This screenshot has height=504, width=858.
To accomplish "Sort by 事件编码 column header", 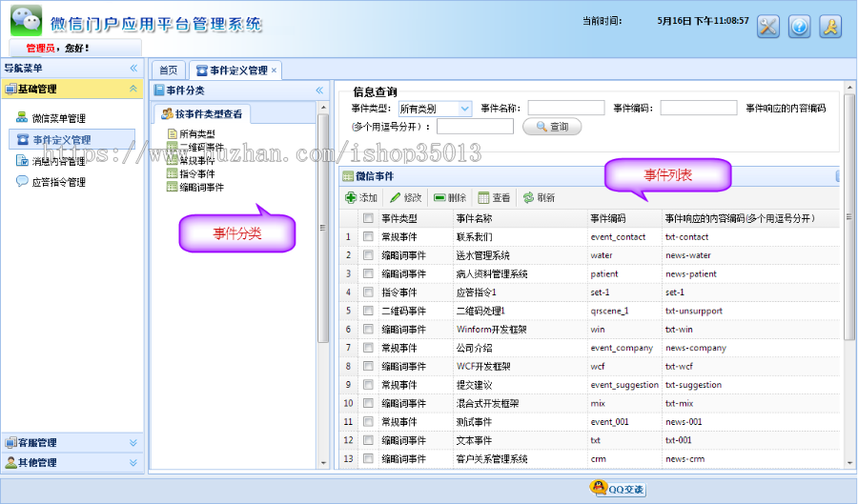I will pos(608,218).
